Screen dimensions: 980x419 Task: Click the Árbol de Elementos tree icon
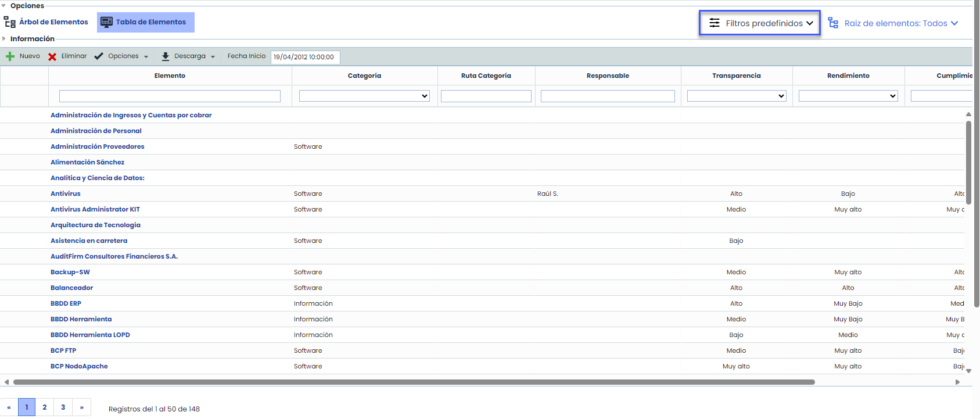(x=10, y=22)
